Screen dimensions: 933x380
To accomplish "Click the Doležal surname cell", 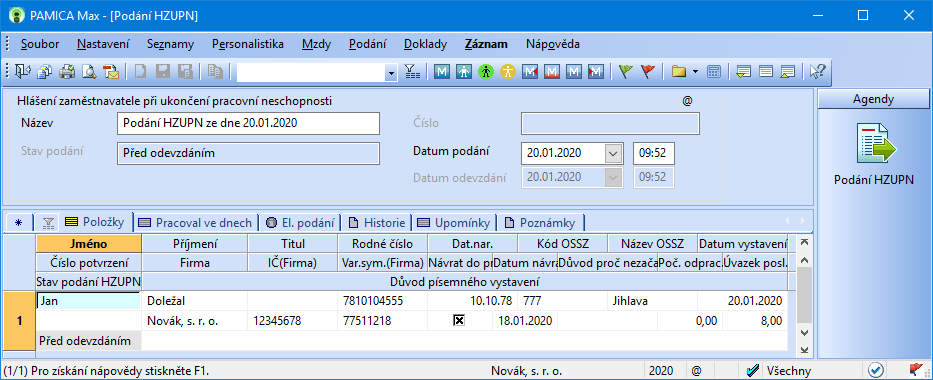I will pyautogui.click(x=195, y=301).
